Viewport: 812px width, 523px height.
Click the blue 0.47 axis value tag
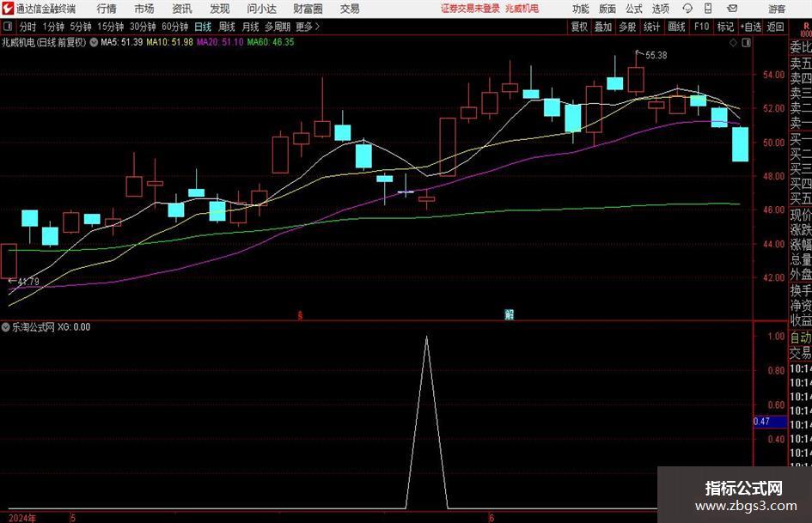pyautogui.click(x=770, y=422)
